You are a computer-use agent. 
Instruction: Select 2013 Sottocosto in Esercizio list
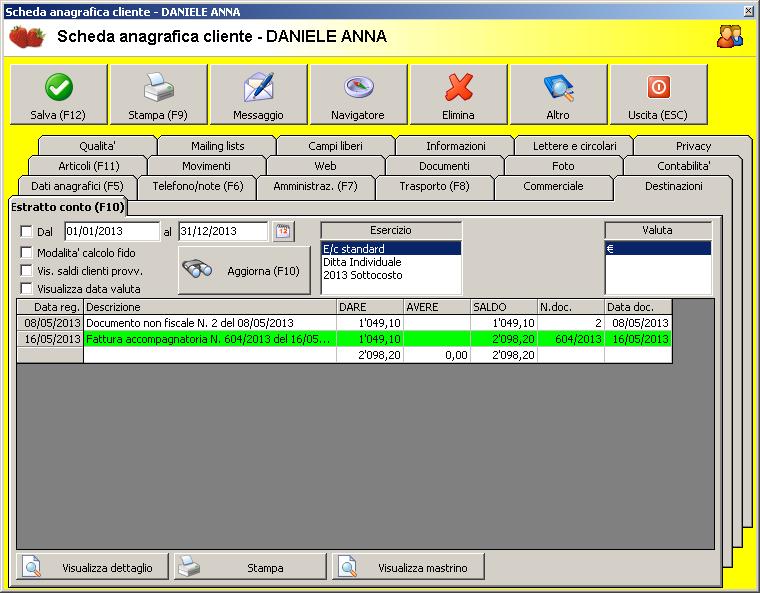pos(391,275)
